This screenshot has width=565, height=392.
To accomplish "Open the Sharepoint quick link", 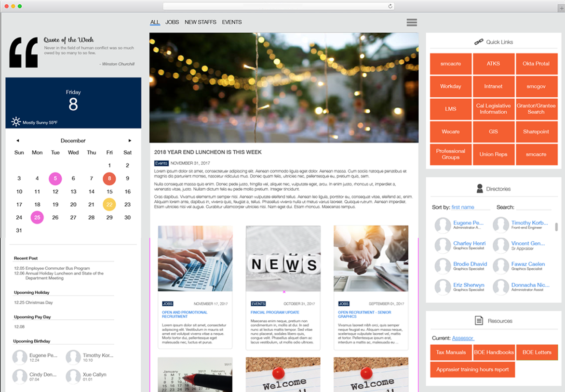I will click(x=537, y=132).
